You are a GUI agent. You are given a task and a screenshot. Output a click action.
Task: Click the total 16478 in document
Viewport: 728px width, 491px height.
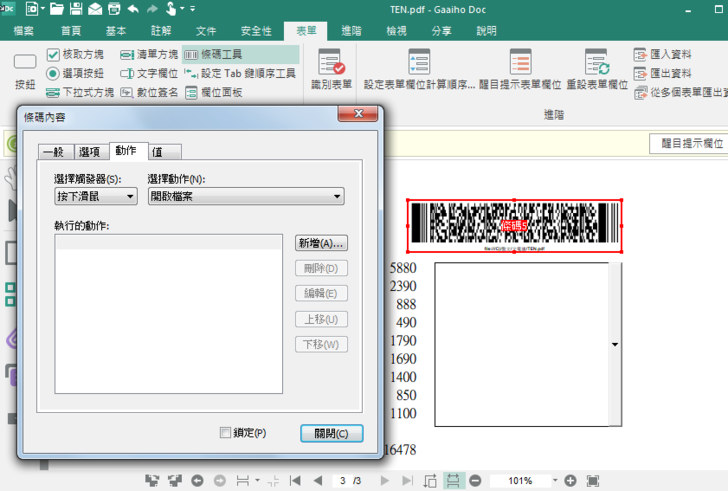pos(401,449)
